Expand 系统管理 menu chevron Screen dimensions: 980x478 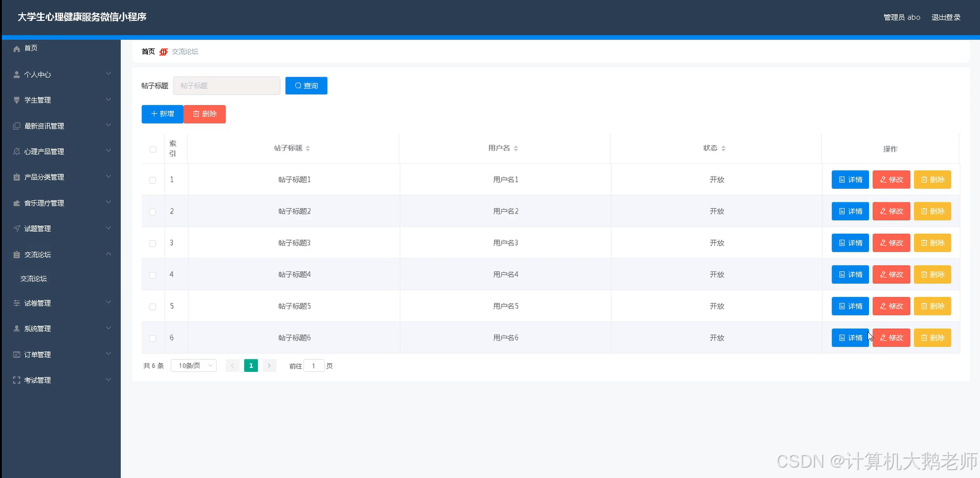coord(109,328)
